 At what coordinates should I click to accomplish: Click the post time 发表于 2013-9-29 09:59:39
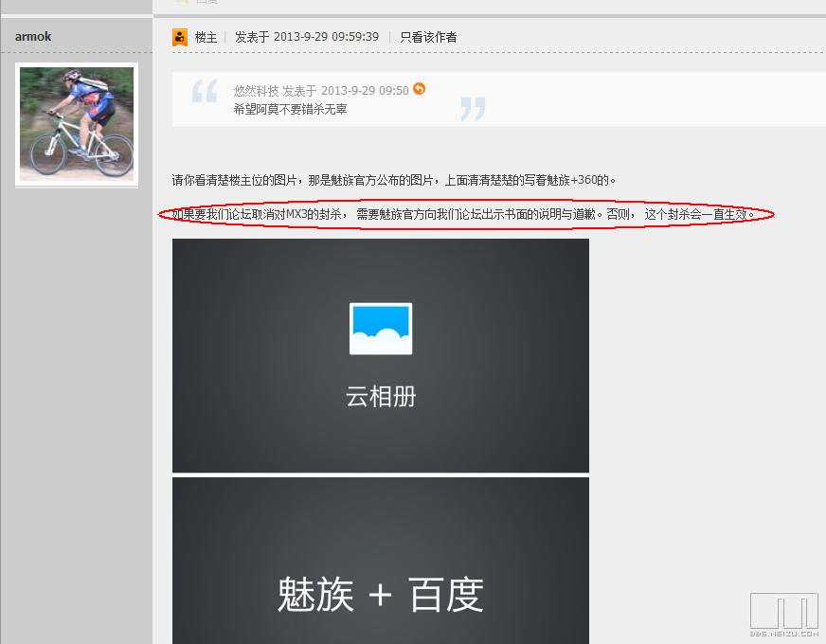point(307,37)
